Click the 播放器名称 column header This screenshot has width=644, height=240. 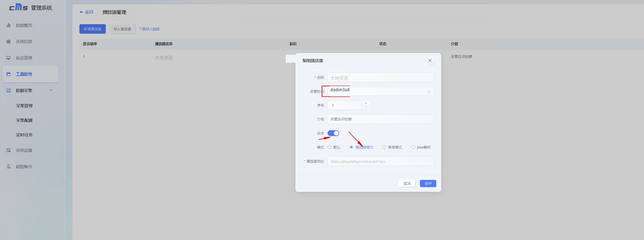[164, 44]
